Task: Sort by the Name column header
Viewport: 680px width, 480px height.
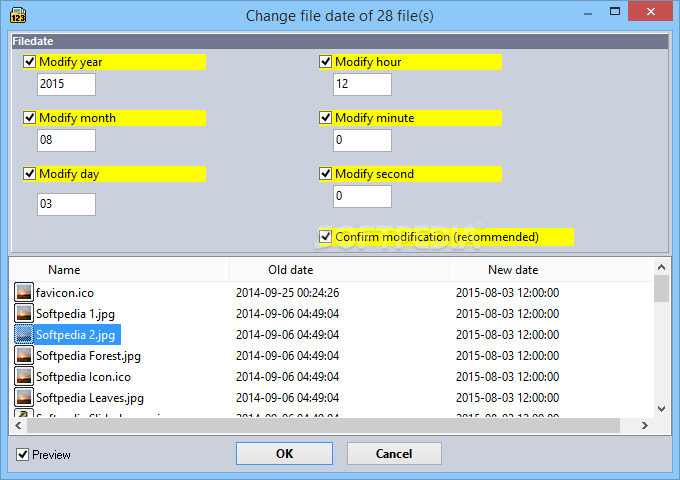Action: pyautogui.click(x=119, y=270)
